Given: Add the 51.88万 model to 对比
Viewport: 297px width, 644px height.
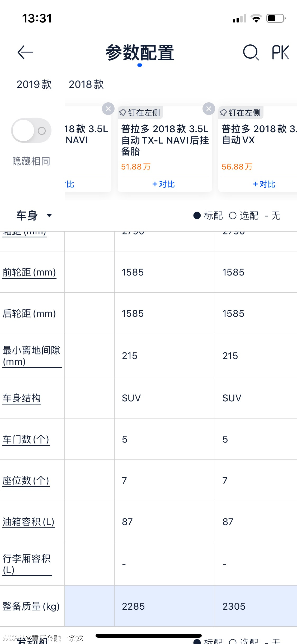Looking at the screenshot, I should (x=163, y=184).
